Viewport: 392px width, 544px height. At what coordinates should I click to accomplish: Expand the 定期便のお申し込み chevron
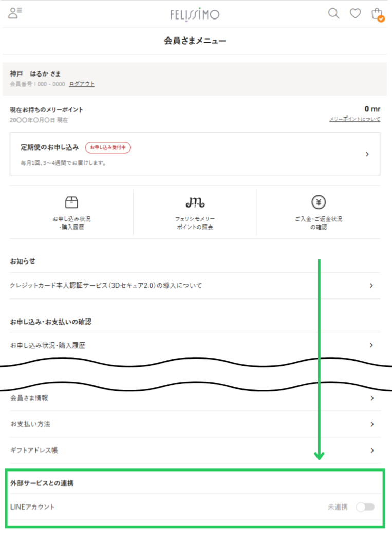click(x=367, y=154)
